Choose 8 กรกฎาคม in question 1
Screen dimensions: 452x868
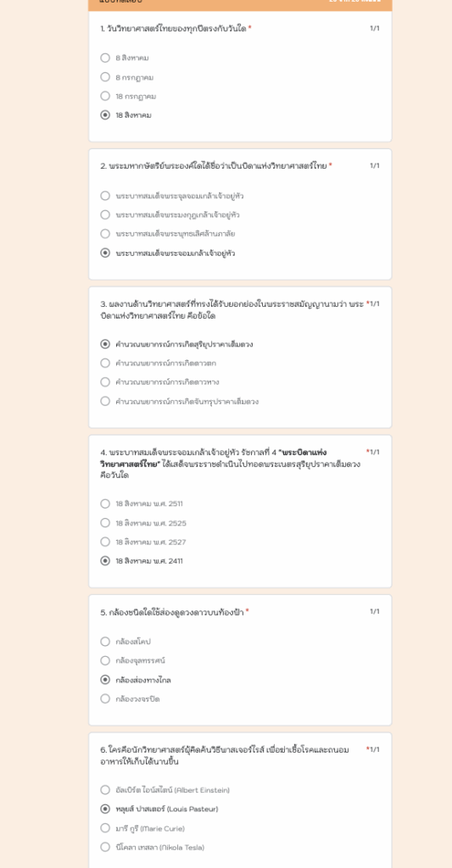105,77
